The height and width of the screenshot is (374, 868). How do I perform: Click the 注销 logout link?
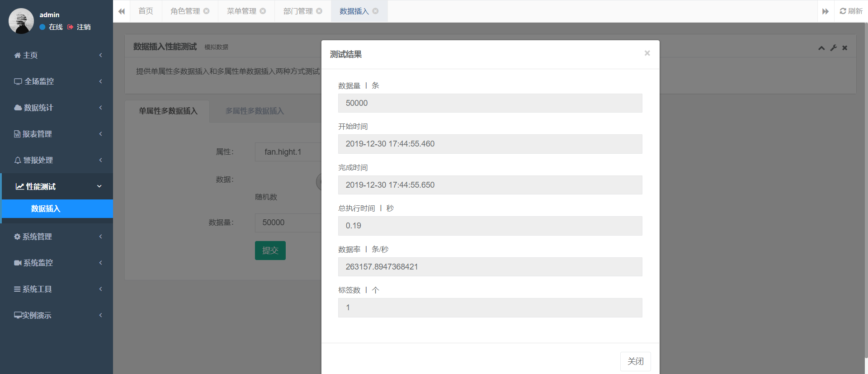click(83, 27)
